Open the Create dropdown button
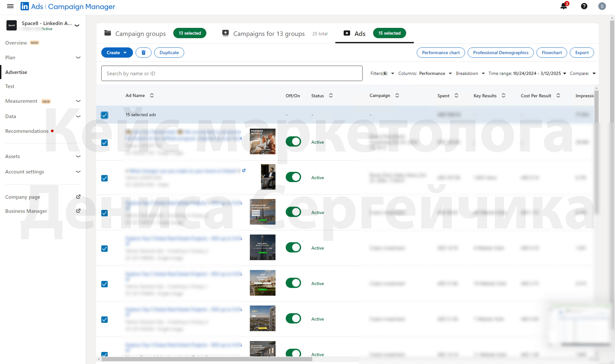 tap(117, 52)
